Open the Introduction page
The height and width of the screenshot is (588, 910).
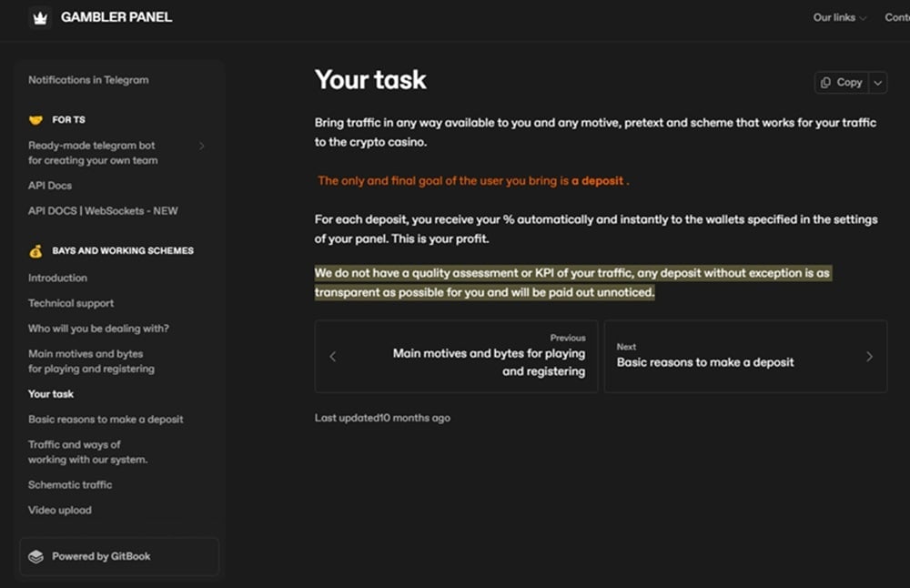click(57, 278)
